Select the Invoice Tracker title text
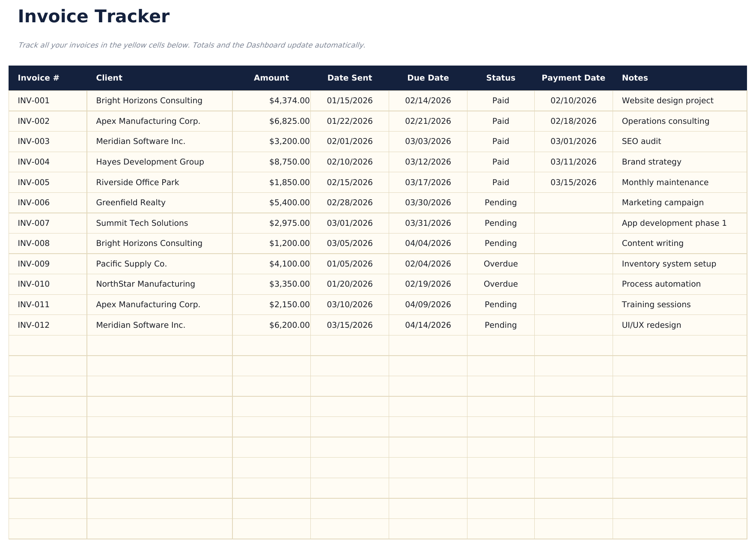756x548 pixels. point(93,17)
